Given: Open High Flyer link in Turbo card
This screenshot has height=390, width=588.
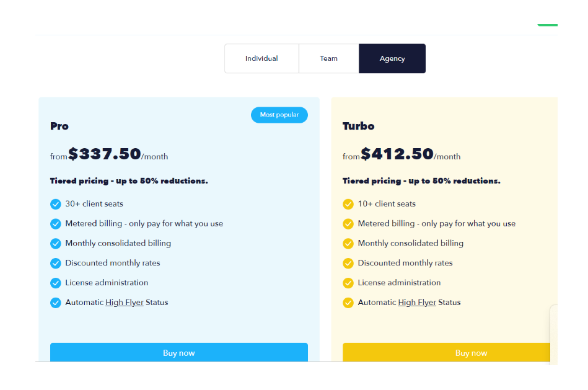Looking at the screenshot, I should point(417,303).
